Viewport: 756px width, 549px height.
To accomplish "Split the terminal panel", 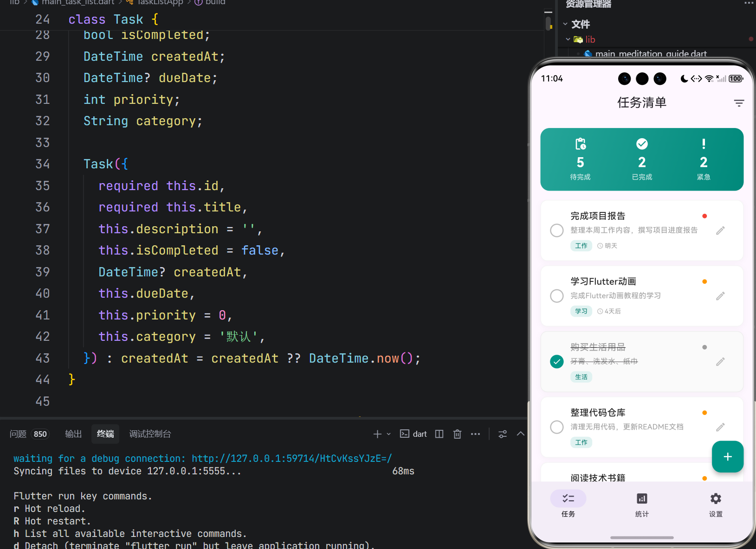I will click(x=439, y=434).
